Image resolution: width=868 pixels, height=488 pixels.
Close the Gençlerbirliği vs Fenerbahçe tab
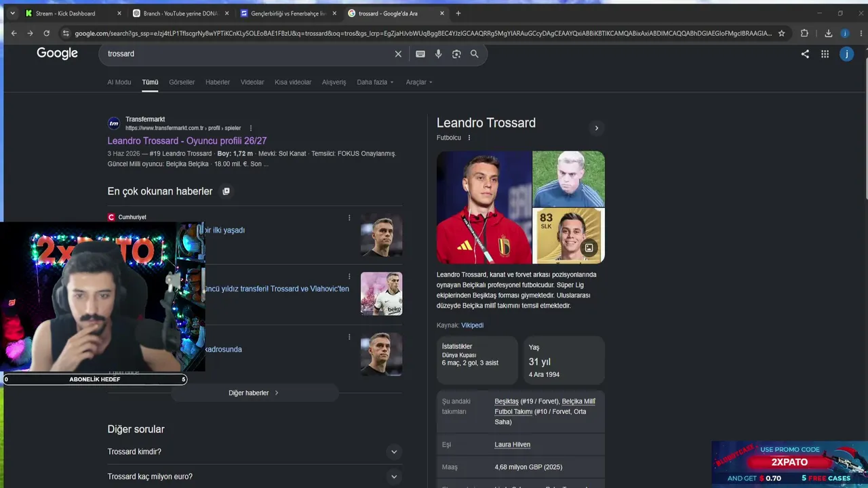(x=334, y=13)
